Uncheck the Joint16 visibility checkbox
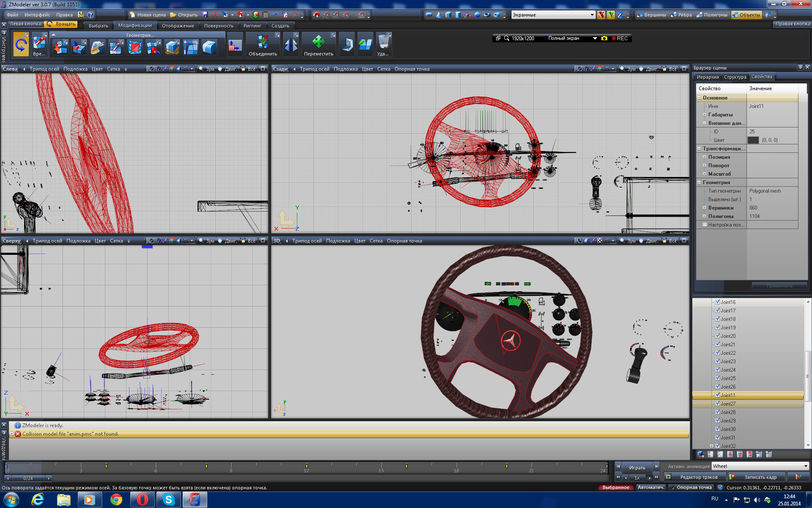Image resolution: width=812 pixels, height=508 pixels. point(718,302)
